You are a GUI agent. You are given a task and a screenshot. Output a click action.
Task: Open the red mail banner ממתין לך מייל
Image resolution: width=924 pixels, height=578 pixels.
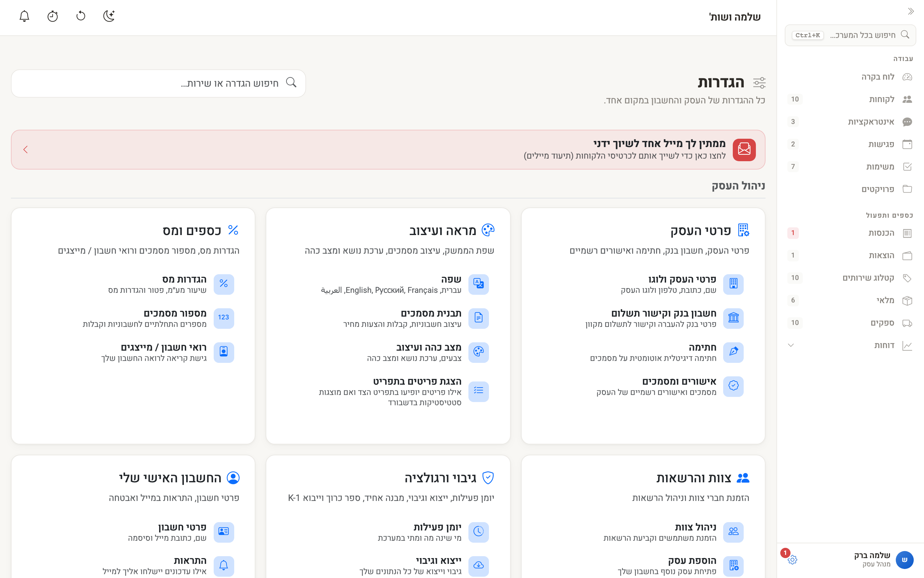(x=388, y=149)
